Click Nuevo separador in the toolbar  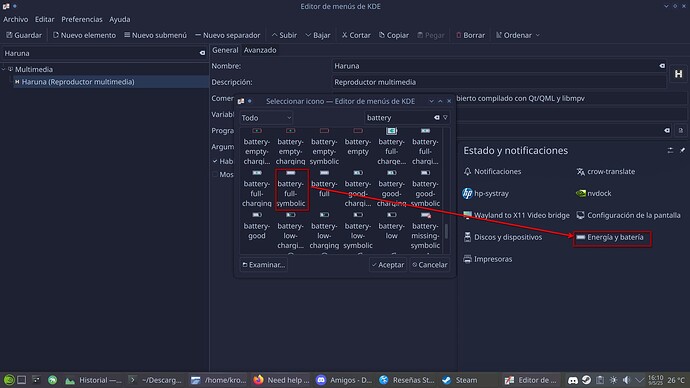[228, 35]
